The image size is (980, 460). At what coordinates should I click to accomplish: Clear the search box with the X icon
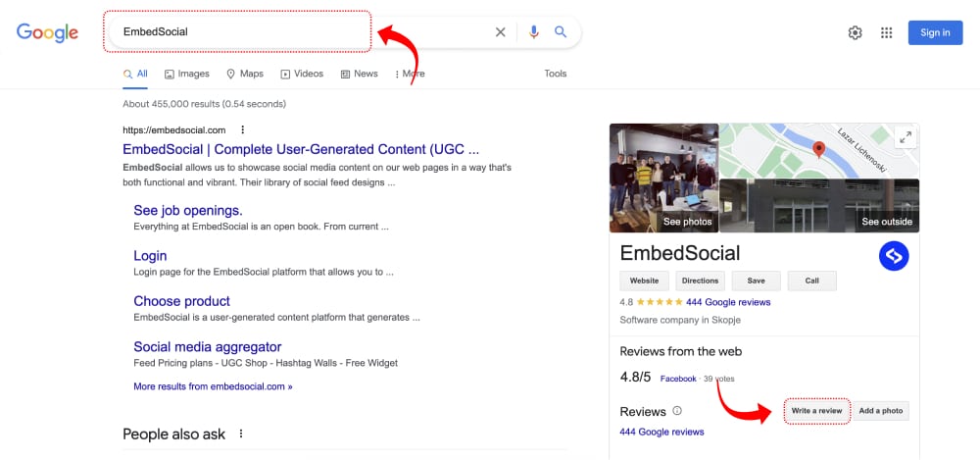(500, 32)
